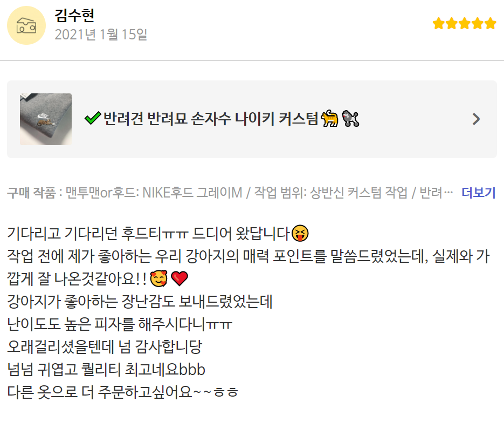This screenshot has width=504, height=422.
Task: Open reviewer 김수현's profile name
Action: (74, 15)
